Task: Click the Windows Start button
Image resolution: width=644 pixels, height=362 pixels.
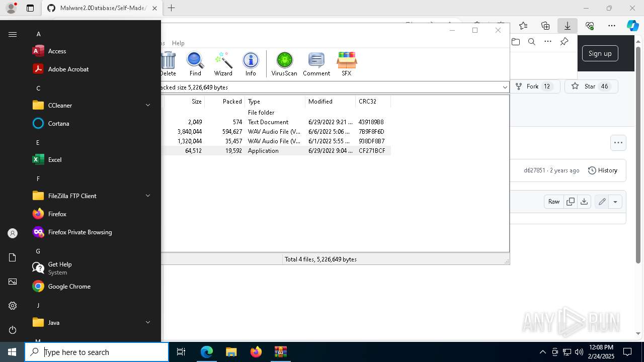Action: [12, 352]
